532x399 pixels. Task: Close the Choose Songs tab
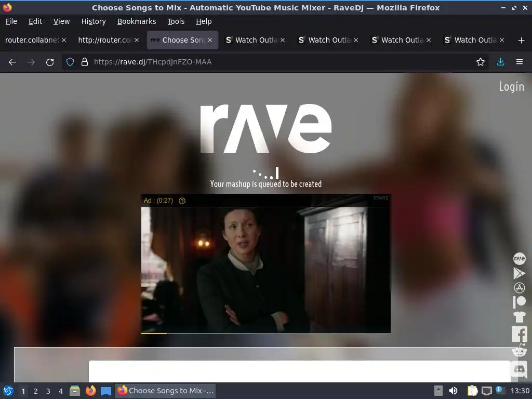(210, 40)
